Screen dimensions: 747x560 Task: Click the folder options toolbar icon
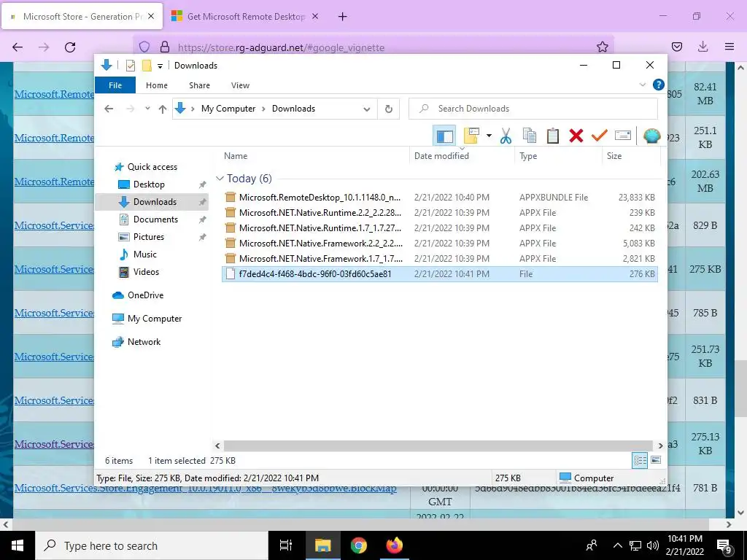[x=471, y=136]
